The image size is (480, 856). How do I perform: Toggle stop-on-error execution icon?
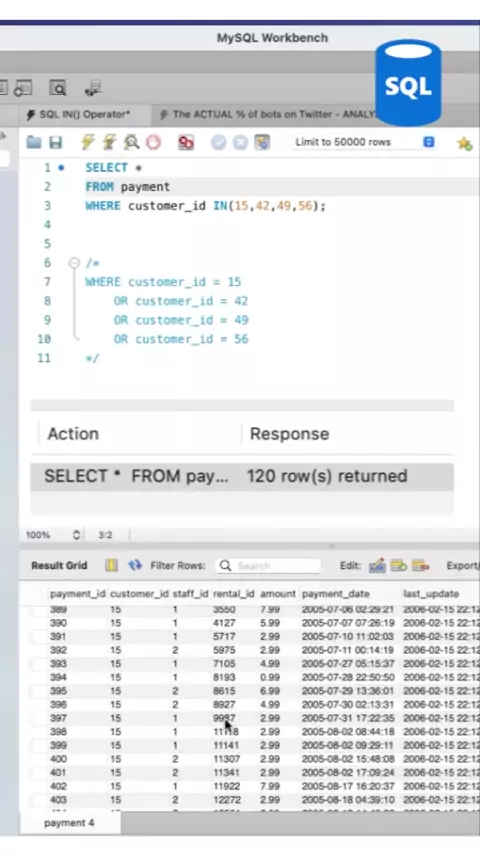tap(186, 142)
